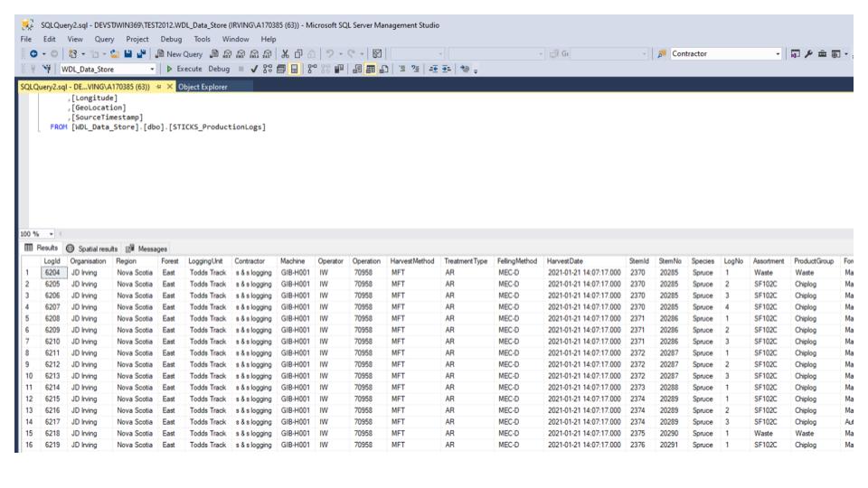Click the Navigate Backward arrow icon
The height and width of the screenshot is (488, 868).
point(33,53)
